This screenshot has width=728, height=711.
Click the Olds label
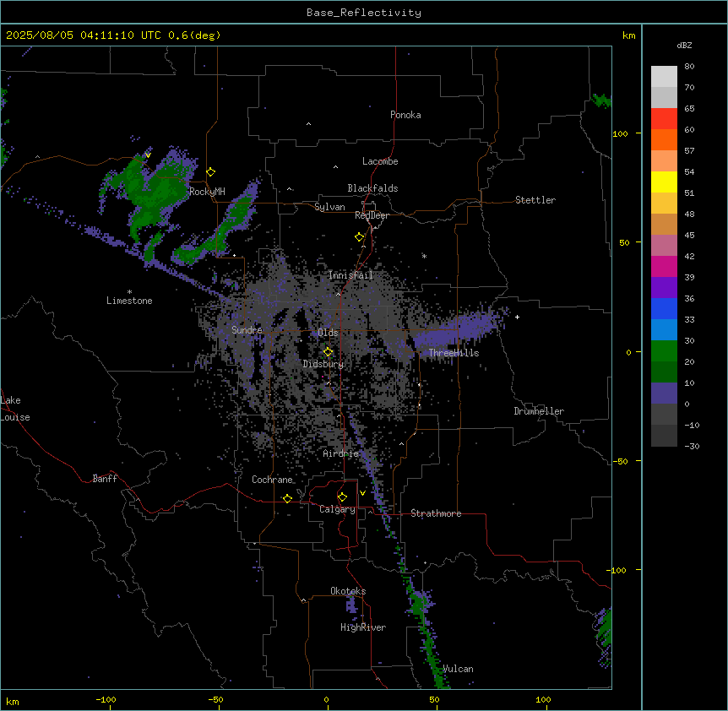(x=328, y=333)
